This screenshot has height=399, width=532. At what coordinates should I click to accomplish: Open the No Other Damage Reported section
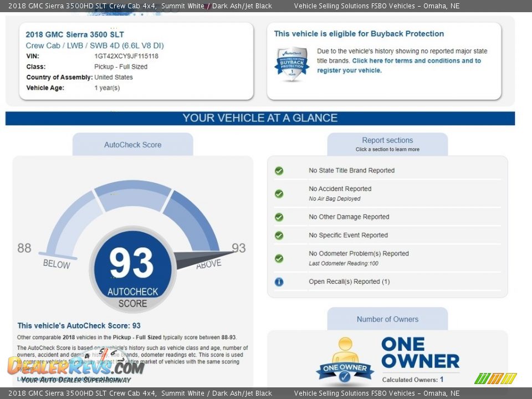coord(387,217)
